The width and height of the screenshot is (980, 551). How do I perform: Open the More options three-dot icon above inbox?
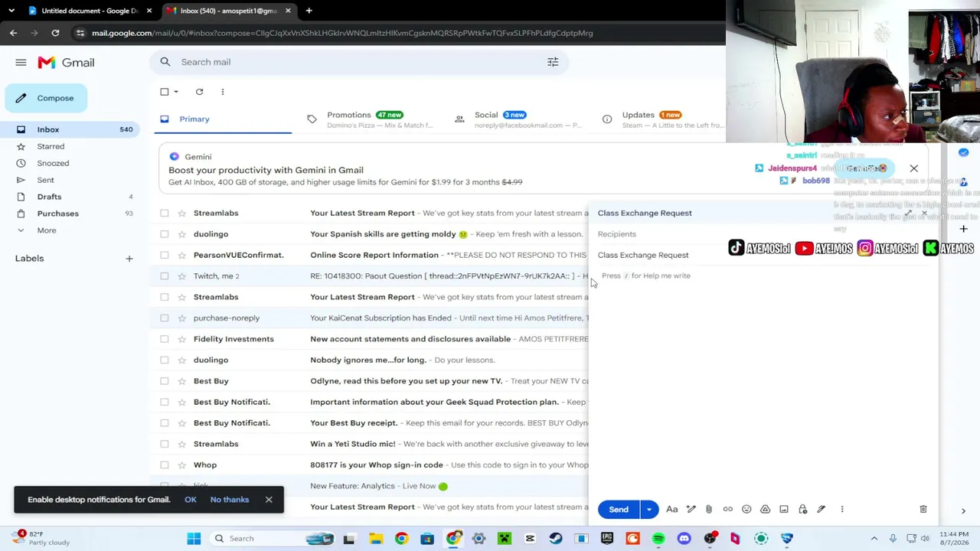click(223, 92)
